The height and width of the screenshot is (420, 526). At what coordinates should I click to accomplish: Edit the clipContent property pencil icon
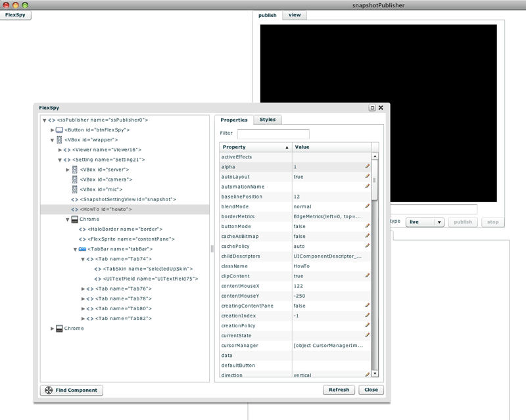[x=368, y=276]
